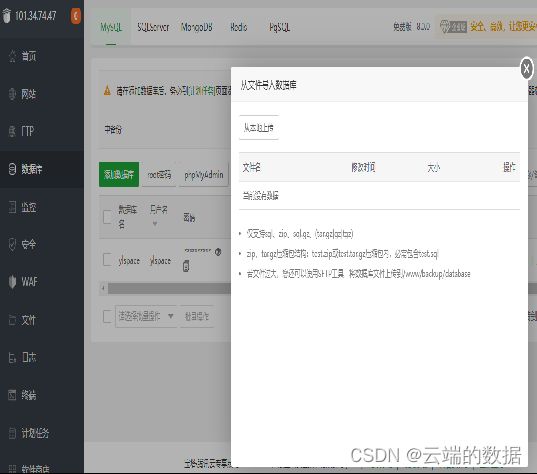Switch to the SQLServer tab
This screenshot has height=474, width=537.
point(153,27)
